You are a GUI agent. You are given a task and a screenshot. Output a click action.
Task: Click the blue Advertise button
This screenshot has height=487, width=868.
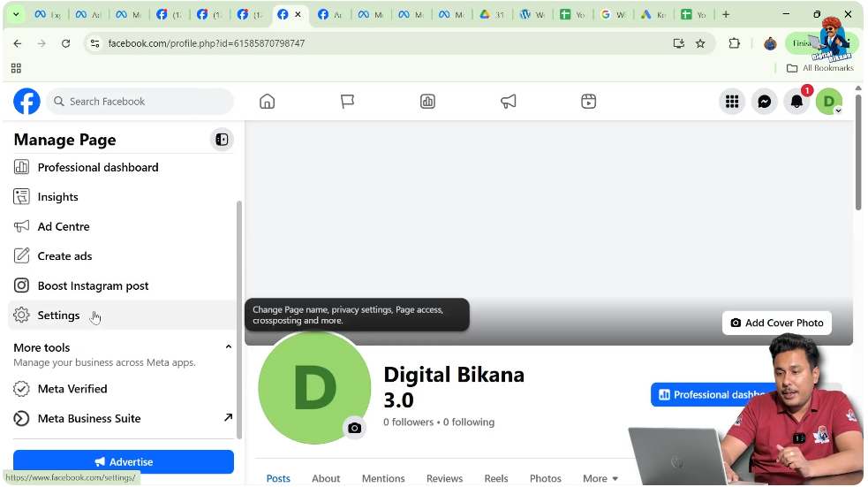click(x=124, y=461)
